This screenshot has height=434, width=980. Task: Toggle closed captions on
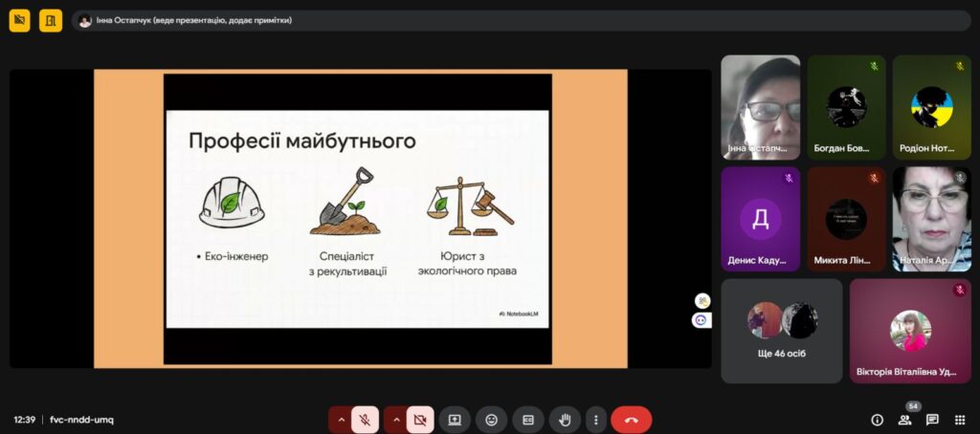tap(527, 420)
